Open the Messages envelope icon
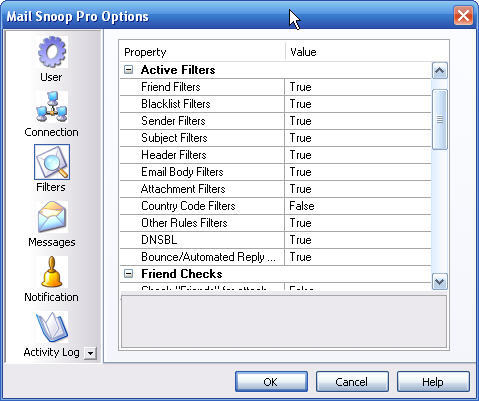Image resolution: width=479 pixels, height=401 pixels. pos(52,217)
